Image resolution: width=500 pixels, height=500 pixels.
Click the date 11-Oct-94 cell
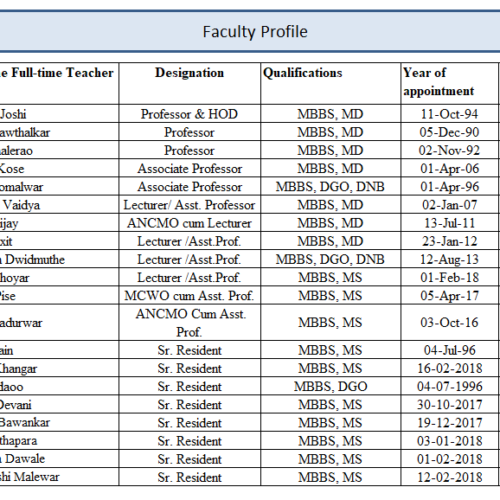point(450,114)
